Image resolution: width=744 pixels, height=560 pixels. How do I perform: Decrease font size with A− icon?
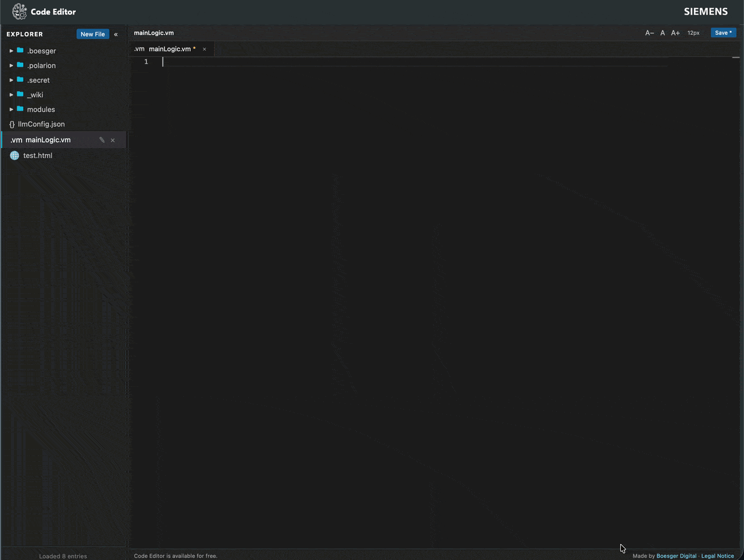tap(649, 33)
